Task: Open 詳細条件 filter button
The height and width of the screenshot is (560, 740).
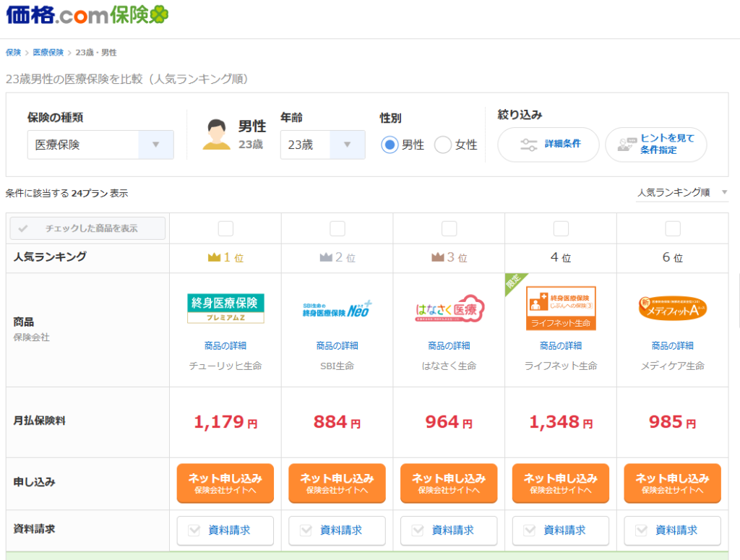Action: 548,145
